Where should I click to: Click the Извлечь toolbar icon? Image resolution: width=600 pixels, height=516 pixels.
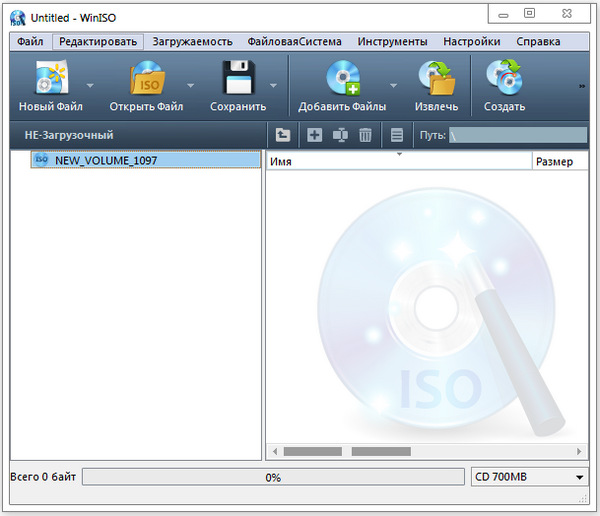point(436,80)
